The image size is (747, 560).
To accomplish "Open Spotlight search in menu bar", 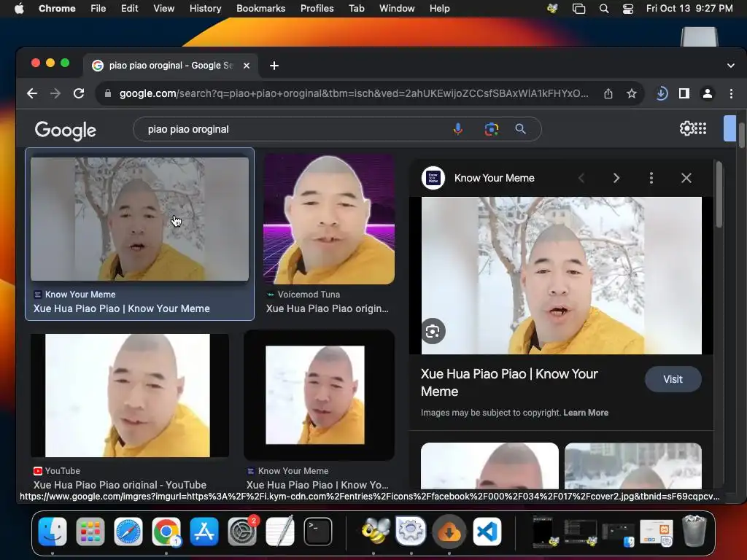I will click(603, 9).
